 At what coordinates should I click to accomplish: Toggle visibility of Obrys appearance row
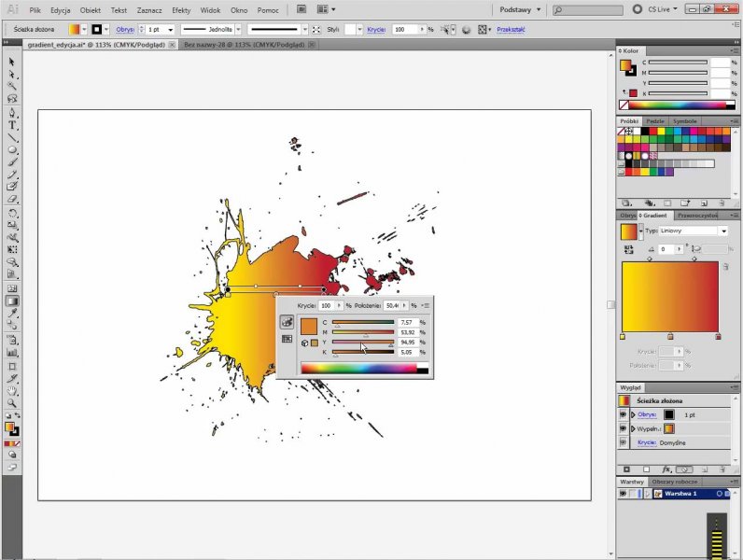pyautogui.click(x=623, y=414)
